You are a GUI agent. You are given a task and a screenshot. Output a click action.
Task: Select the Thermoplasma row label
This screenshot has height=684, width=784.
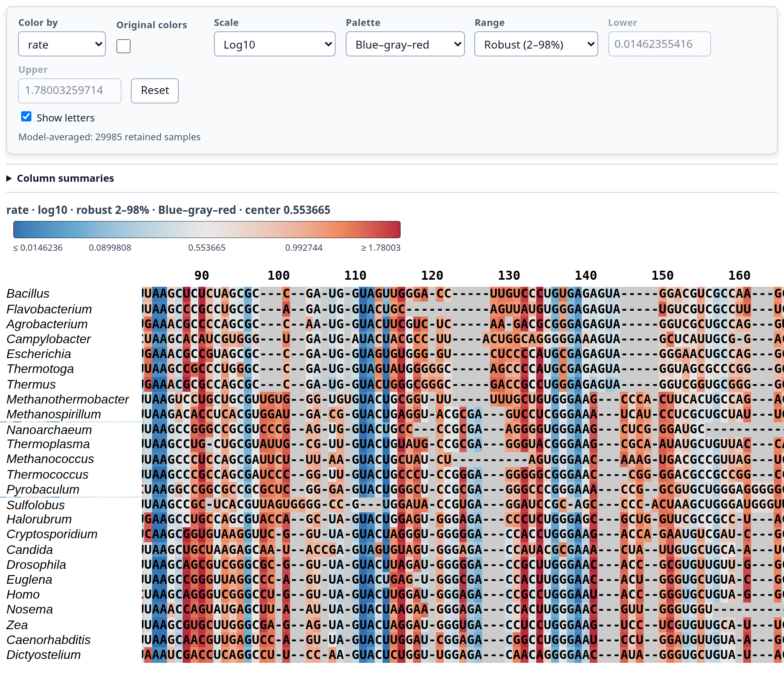point(48,444)
